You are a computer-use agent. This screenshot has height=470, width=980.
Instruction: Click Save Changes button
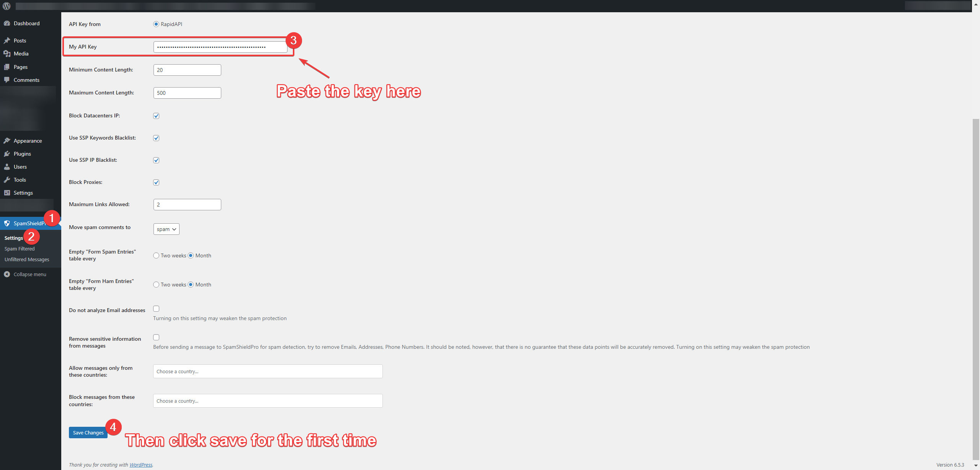[88, 431]
